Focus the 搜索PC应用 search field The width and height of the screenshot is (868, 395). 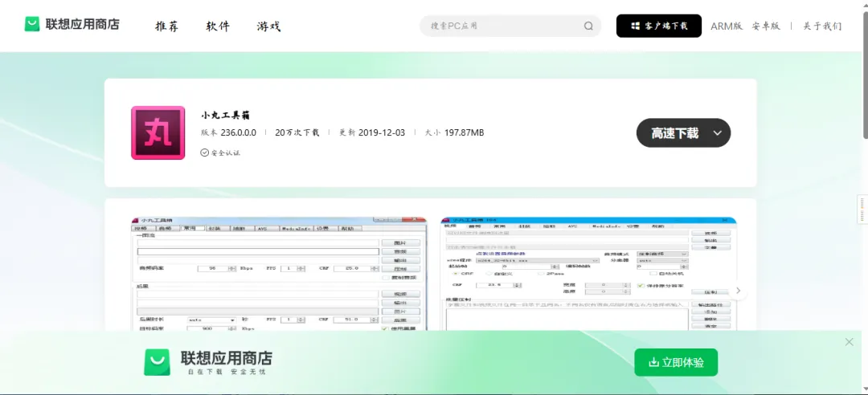coord(510,26)
